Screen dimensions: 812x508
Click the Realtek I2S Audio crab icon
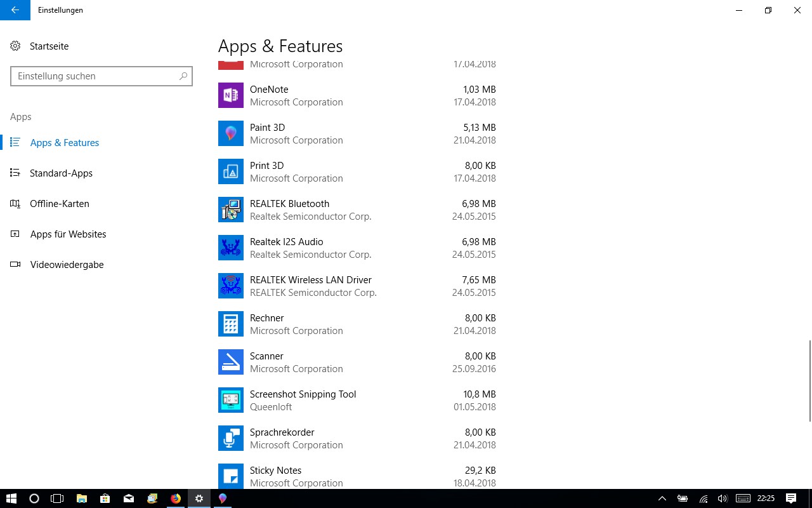(231, 248)
